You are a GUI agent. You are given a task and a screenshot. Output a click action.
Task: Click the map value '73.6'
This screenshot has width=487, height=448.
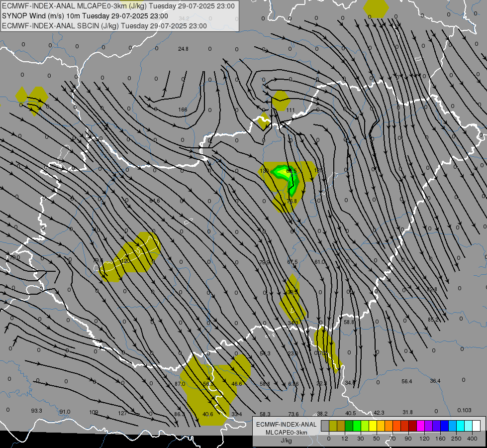click(293, 414)
